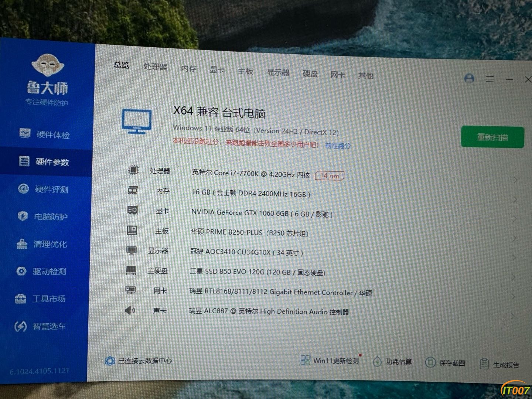Click the 显示器 monitor row icon
The image size is (532, 399).
point(132,250)
